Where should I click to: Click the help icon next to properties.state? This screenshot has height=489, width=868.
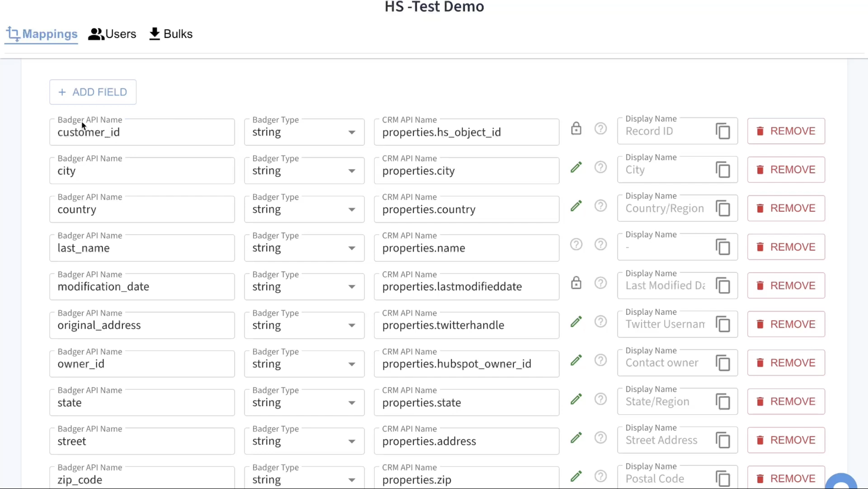[600, 399]
